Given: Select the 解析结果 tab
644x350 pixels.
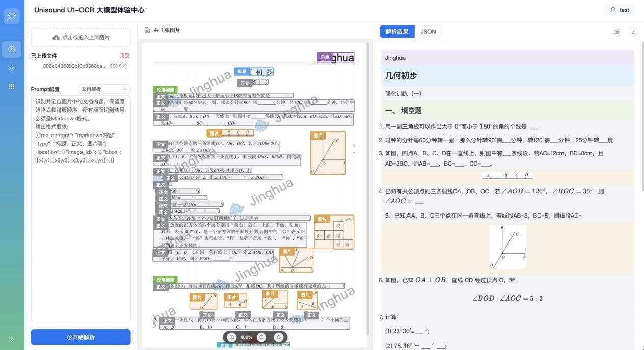Looking at the screenshot, I should point(397,31).
